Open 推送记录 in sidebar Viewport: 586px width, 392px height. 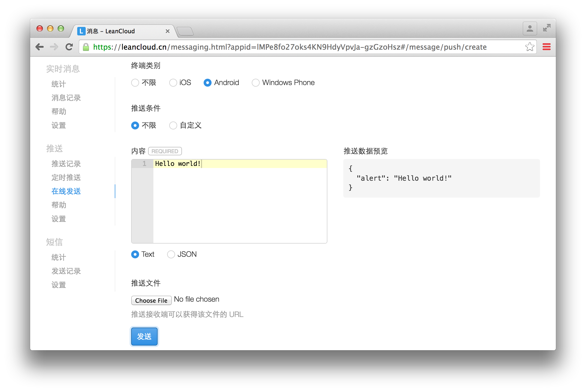[x=66, y=164]
